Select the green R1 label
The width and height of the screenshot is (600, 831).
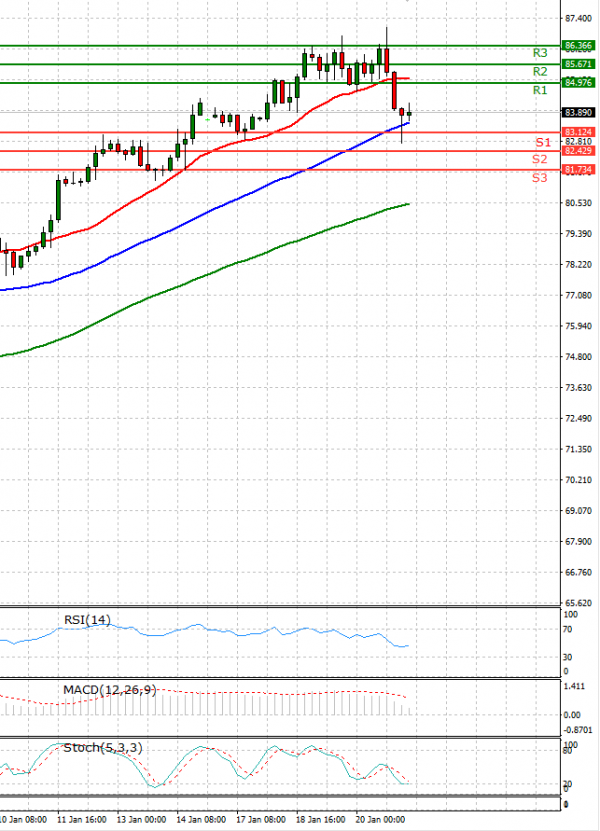click(x=540, y=90)
